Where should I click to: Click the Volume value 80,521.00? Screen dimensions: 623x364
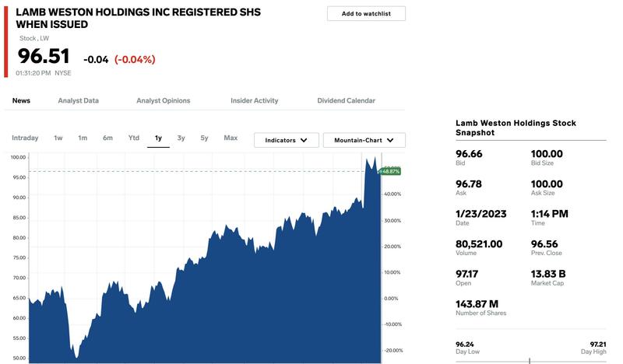[479, 244]
